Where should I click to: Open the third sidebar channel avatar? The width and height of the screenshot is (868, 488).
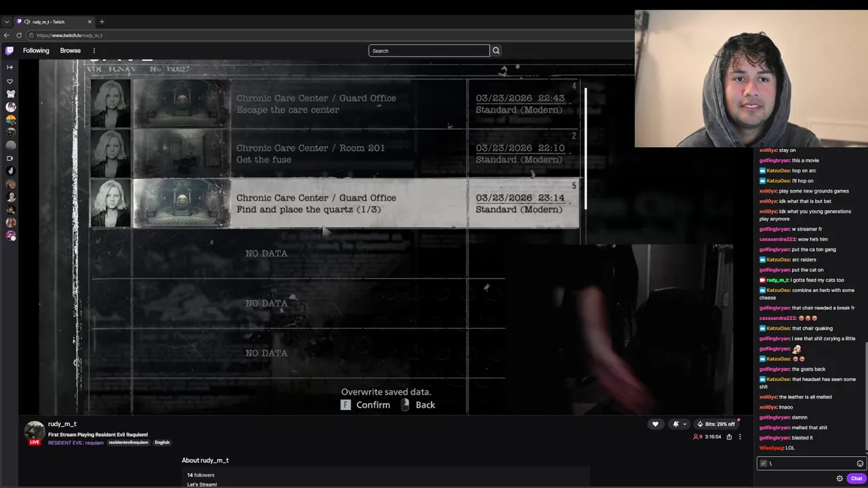tap(9, 120)
